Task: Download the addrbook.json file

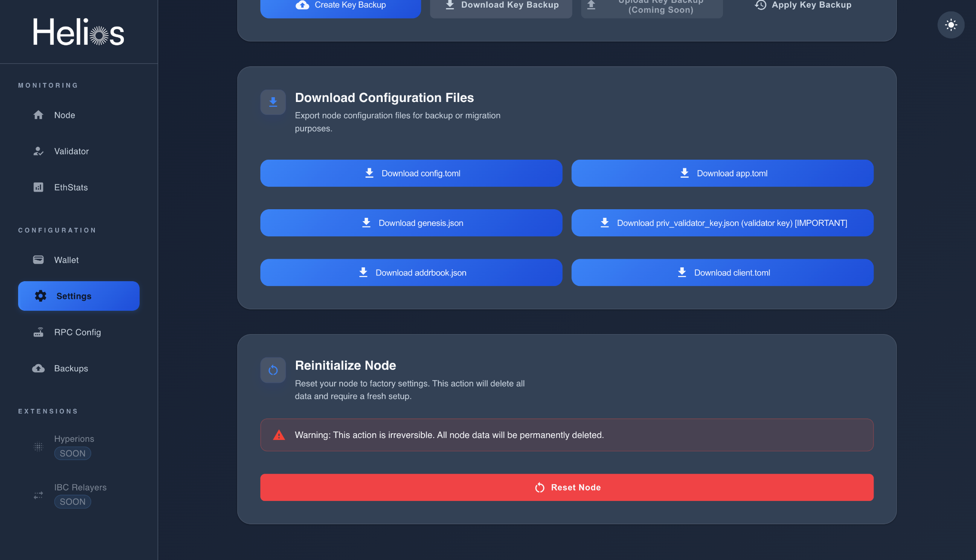Action: [x=411, y=272]
